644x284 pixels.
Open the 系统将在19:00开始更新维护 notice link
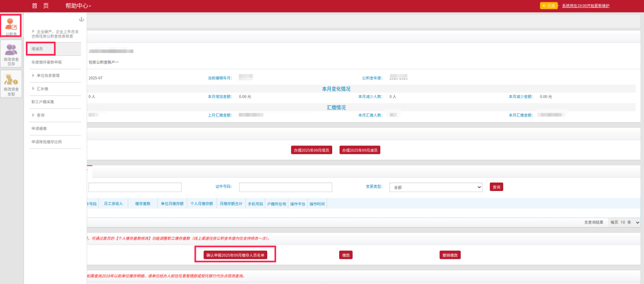point(585,6)
